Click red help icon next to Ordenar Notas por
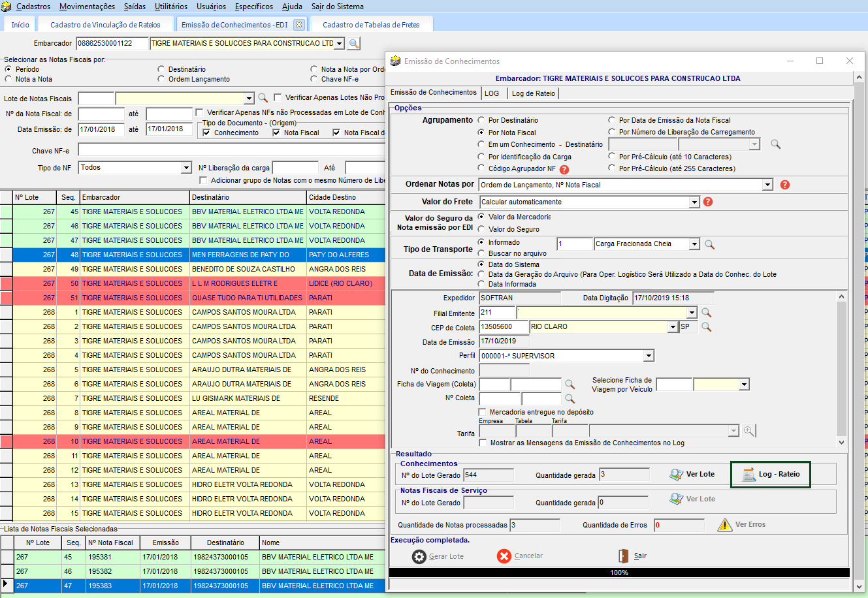868x598 pixels. click(x=785, y=185)
